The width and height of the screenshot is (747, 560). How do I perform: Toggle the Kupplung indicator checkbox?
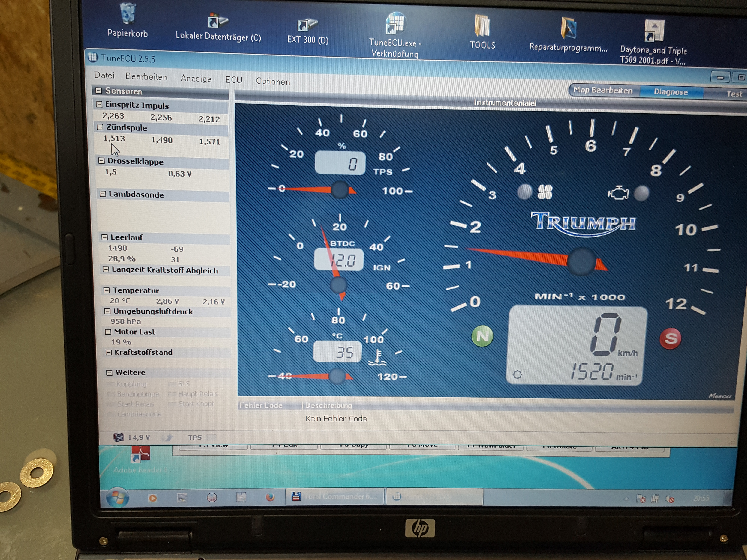pos(110,384)
